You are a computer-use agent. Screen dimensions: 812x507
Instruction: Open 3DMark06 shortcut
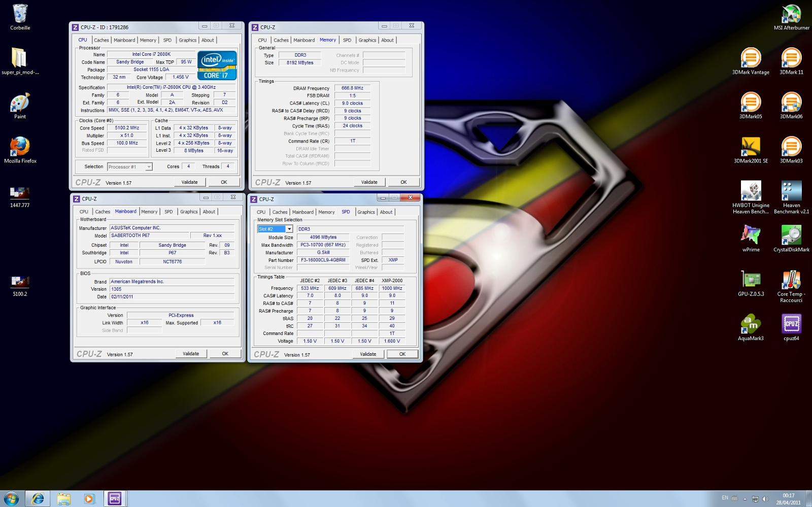(x=791, y=106)
